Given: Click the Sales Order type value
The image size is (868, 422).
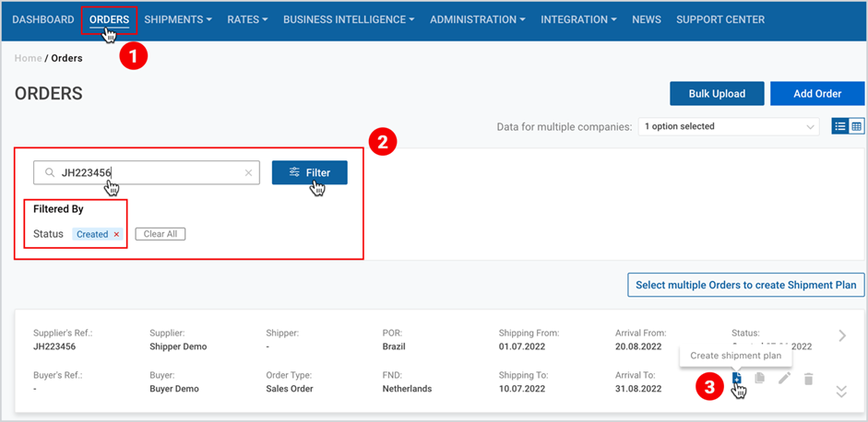Looking at the screenshot, I should point(290,388).
